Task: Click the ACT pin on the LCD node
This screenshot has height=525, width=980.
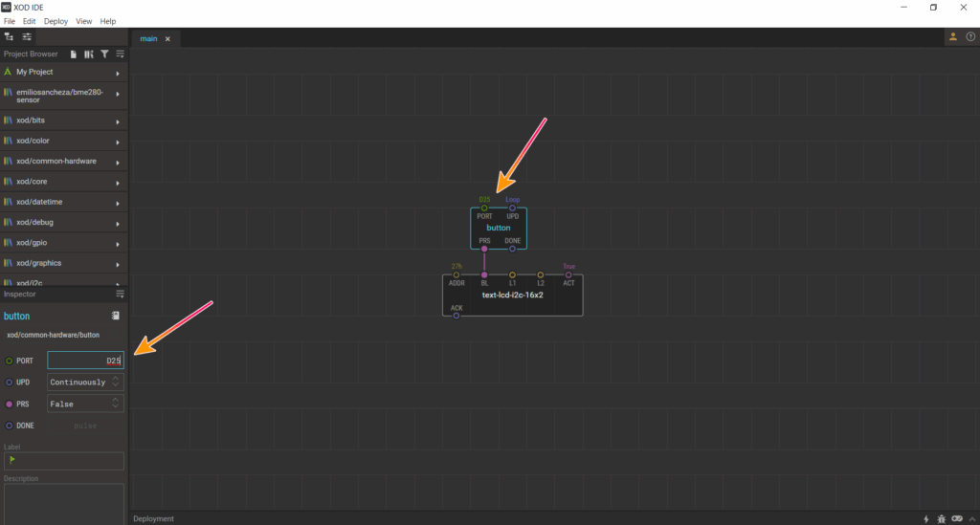Action: point(568,274)
